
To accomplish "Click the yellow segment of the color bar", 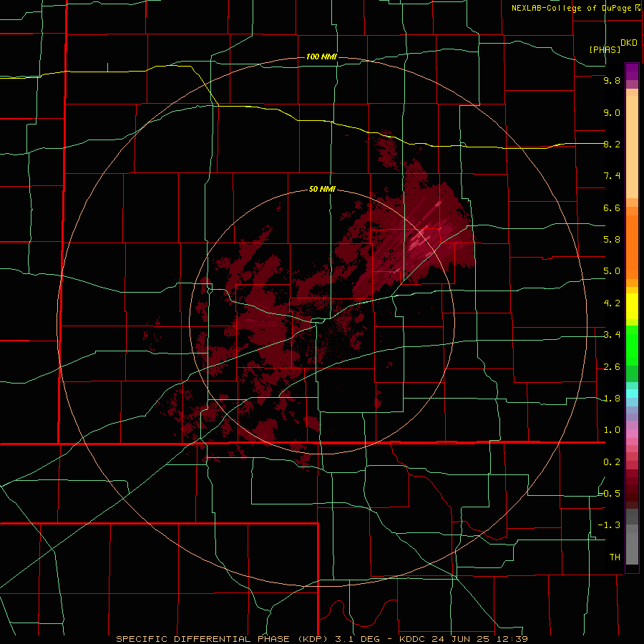I will point(632,306).
